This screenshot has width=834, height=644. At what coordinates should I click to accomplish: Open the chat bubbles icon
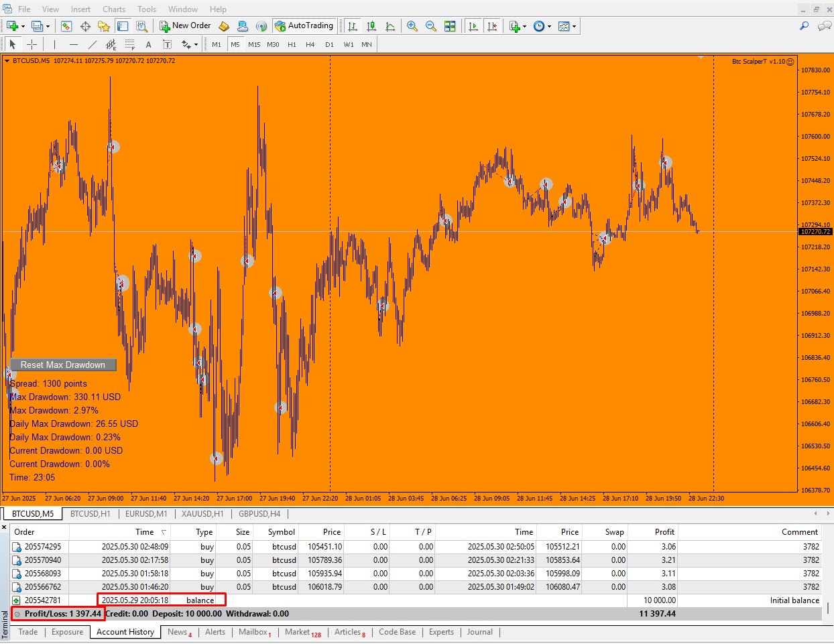tap(824, 26)
